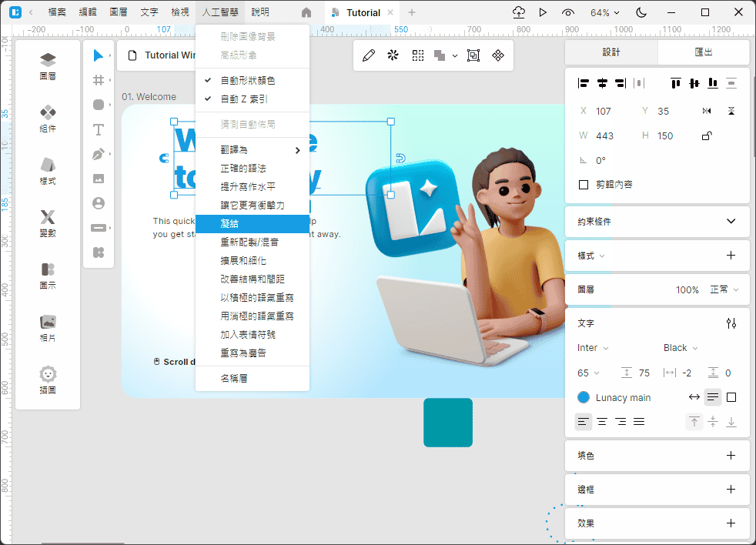
Task: Add a new 填色 fill
Action: point(731,456)
